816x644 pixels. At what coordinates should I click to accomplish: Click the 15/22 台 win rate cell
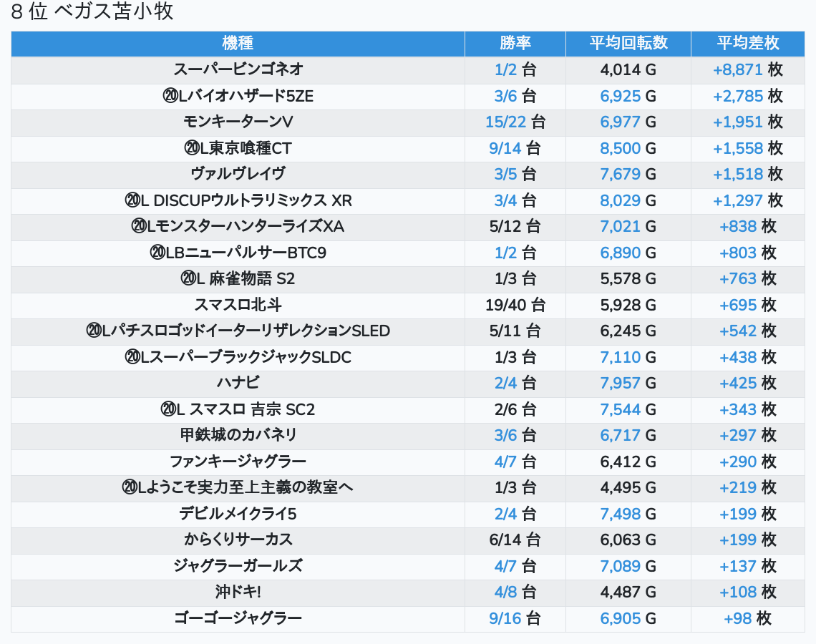coord(515,122)
